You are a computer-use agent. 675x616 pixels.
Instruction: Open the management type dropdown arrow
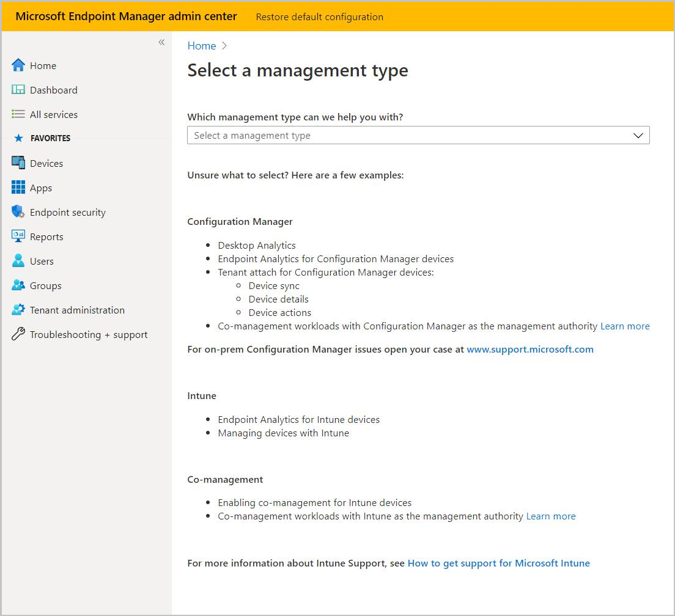pos(638,135)
